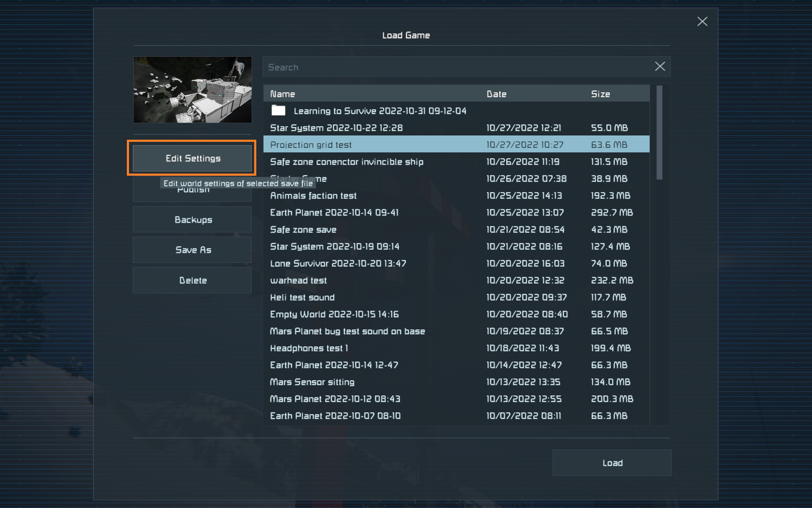Click the save preview thumbnail image
The width and height of the screenshot is (812, 508).
pos(192,90)
